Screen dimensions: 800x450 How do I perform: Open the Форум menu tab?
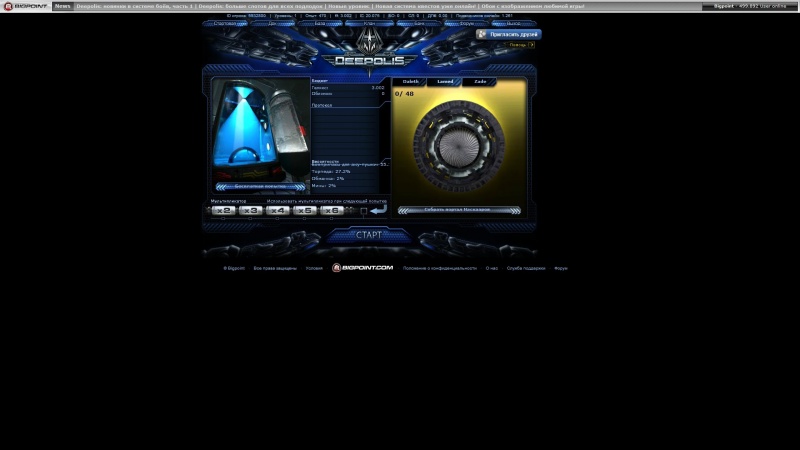point(466,23)
